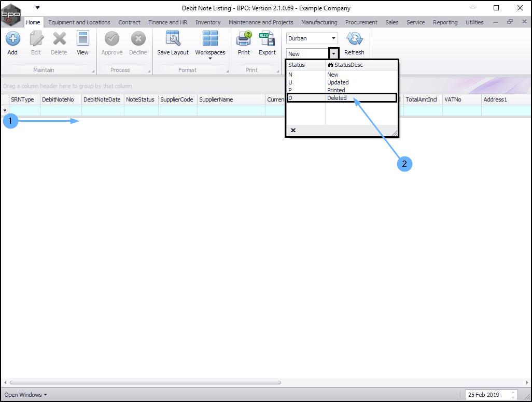Sort by Address1 column header
Screen dimensions: 532x402
(x=506, y=99)
